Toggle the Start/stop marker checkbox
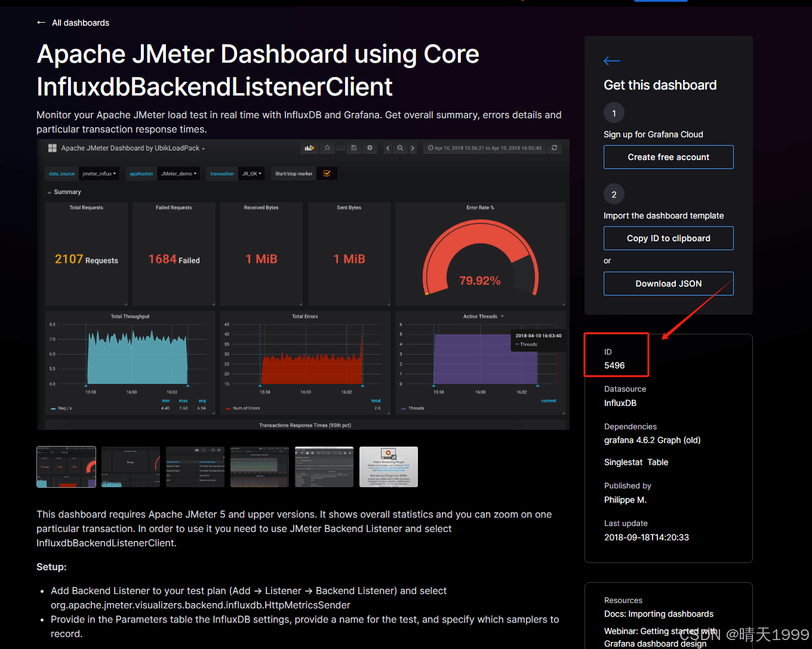The width and height of the screenshot is (812, 649). 327,174
